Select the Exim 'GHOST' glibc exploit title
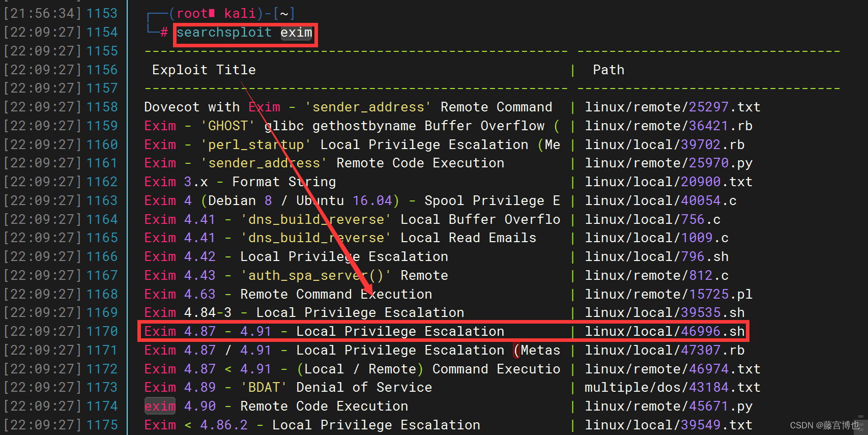Screen dimensions: 868x435 (352, 126)
